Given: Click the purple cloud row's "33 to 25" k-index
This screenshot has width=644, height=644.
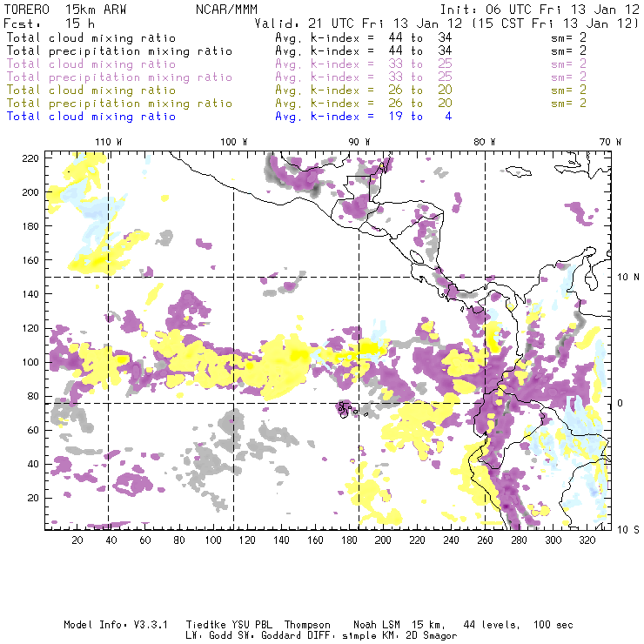Looking at the screenshot, I should coord(420,64).
